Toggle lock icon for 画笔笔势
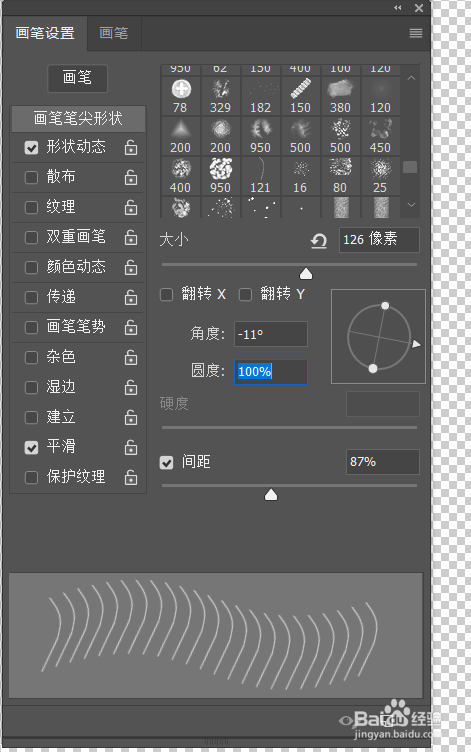This screenshot has height=752, width=471. (x=131, y=328)
